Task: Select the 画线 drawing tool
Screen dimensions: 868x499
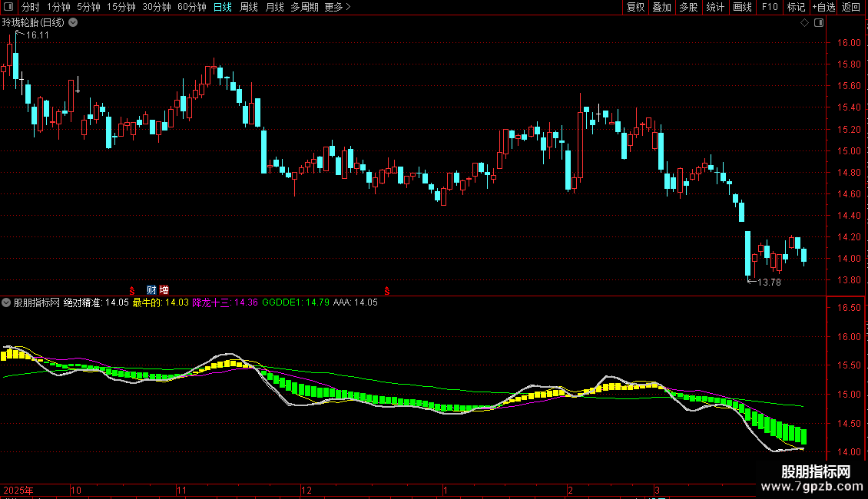Action: tap(742, 7)
